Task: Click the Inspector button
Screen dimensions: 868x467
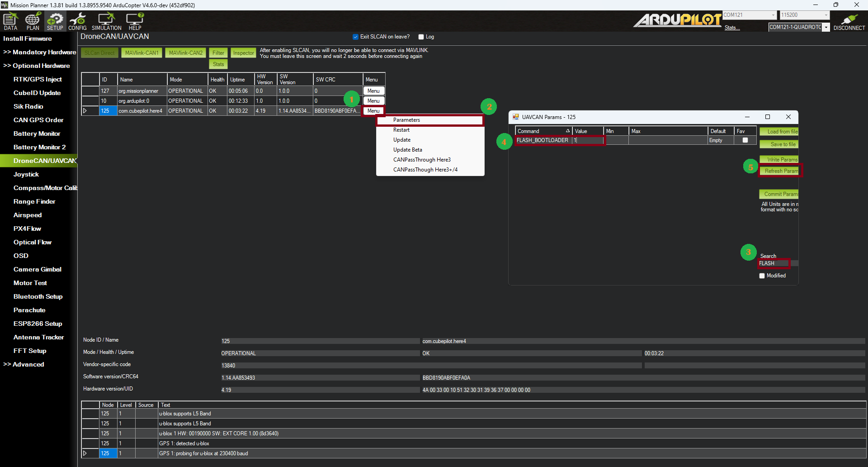Action: tap(244, 53)
